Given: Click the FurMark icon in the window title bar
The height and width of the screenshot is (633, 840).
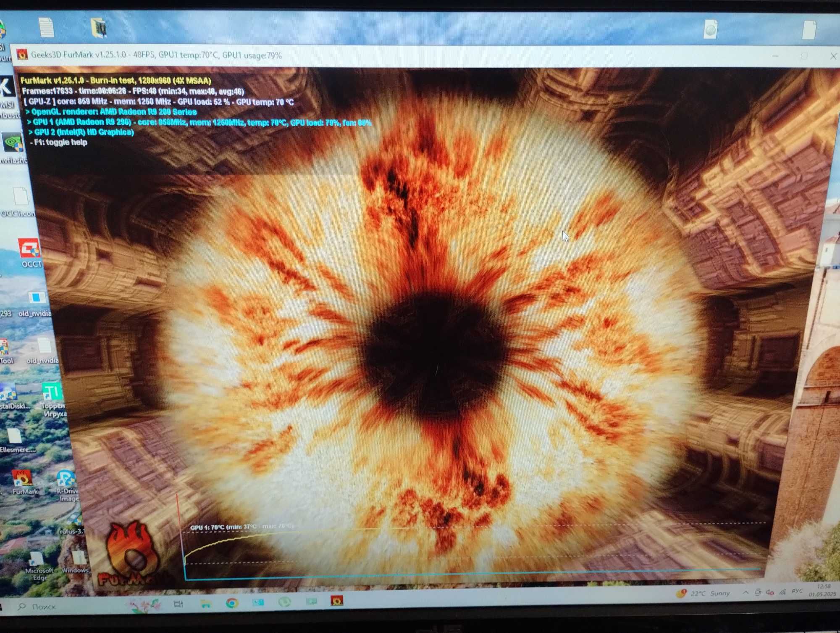Looking at the screenshot, I should [22, 55].
